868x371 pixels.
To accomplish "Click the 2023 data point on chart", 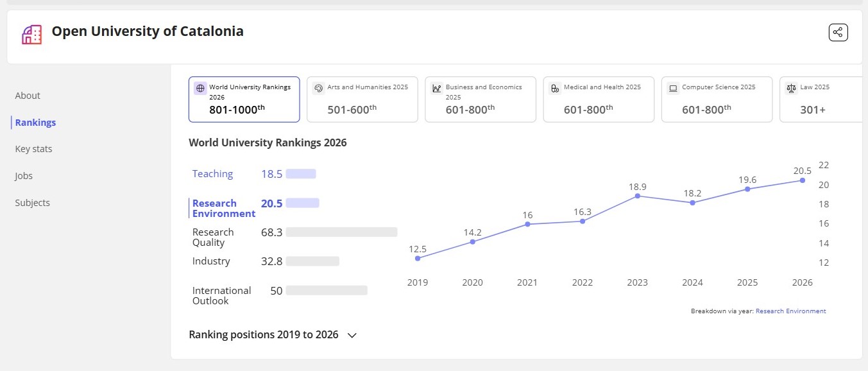I will [637, 196].
